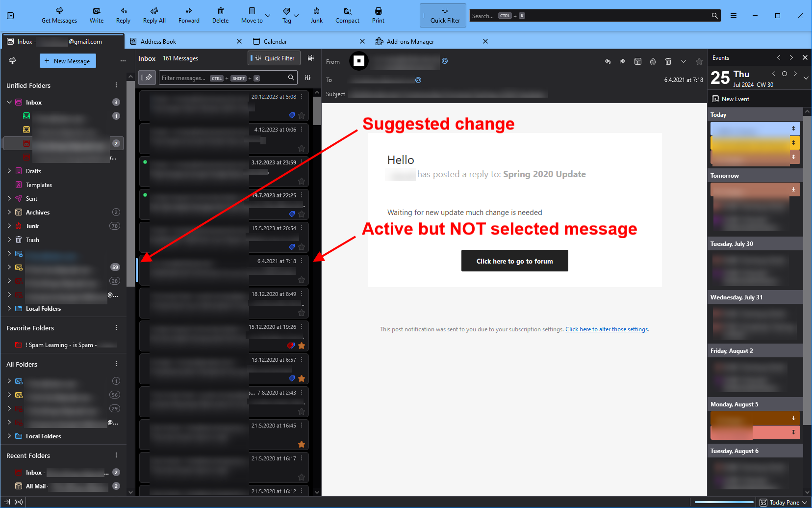
Task: Click the Get Messages toolbar icon
Action: coord(59,11)
